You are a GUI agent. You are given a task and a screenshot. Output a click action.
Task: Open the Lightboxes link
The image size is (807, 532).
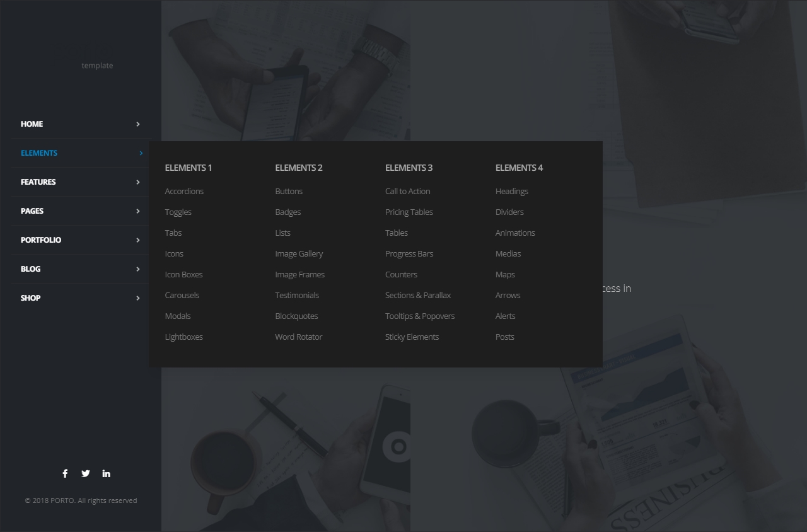pyautogui.click(x=183, y=337)
